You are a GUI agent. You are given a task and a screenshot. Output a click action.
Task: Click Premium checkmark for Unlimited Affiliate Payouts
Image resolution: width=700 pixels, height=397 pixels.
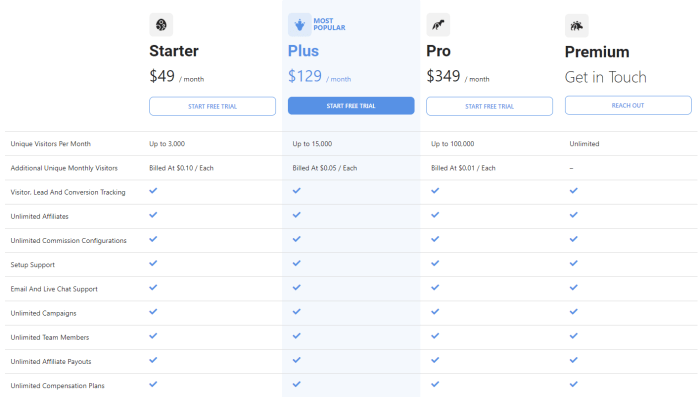click(x=574, y=360)
